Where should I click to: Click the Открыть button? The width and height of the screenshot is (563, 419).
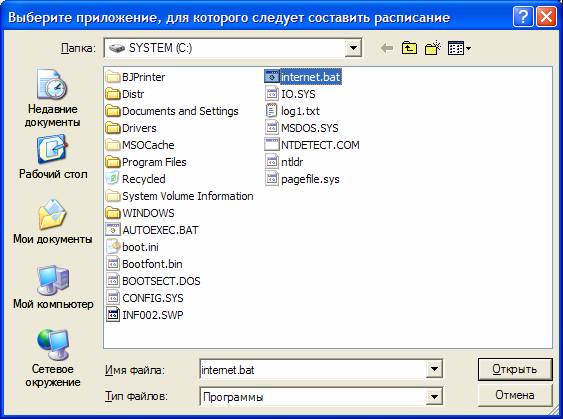[515, 369]
